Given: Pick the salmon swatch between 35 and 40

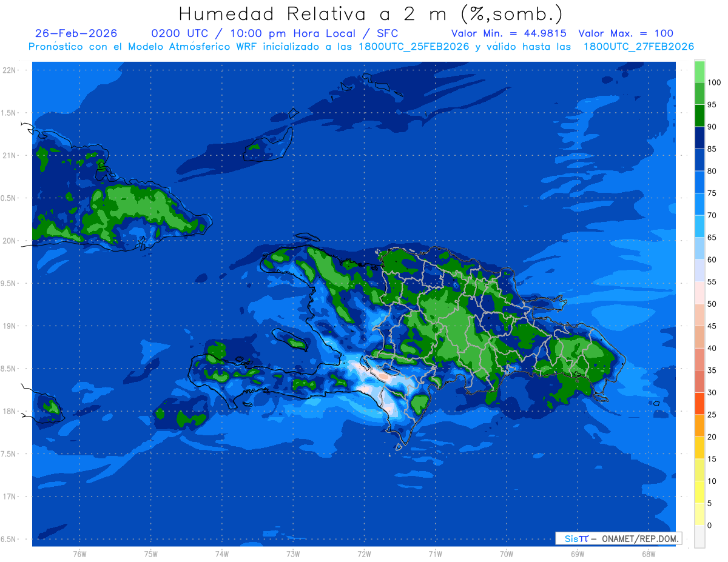Looking at the screenshot, I should (699, 360).
